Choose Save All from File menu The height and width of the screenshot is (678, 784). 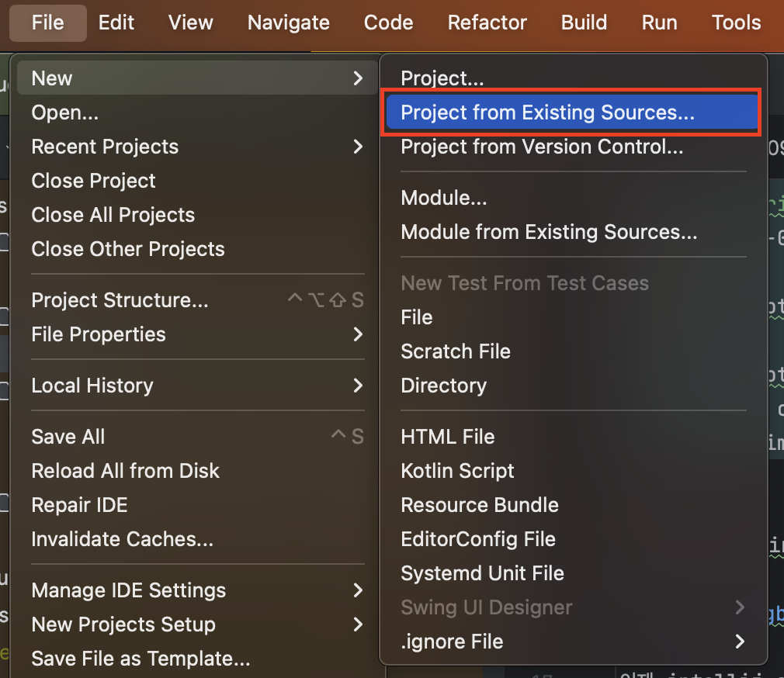click(x=68, y=437)
